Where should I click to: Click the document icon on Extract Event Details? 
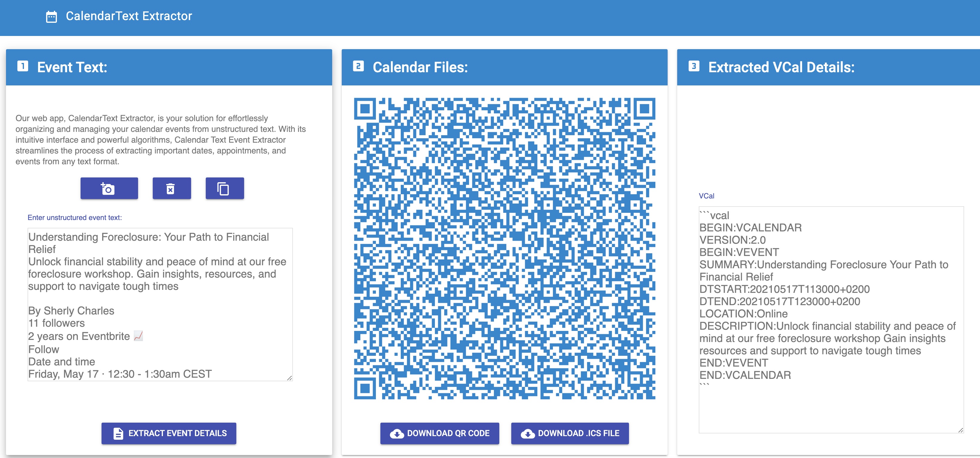coord(118,434)
